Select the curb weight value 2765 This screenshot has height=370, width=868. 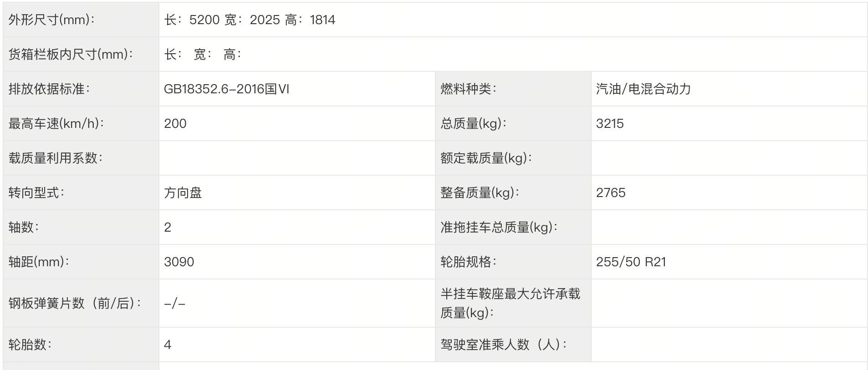coord(611,193)
